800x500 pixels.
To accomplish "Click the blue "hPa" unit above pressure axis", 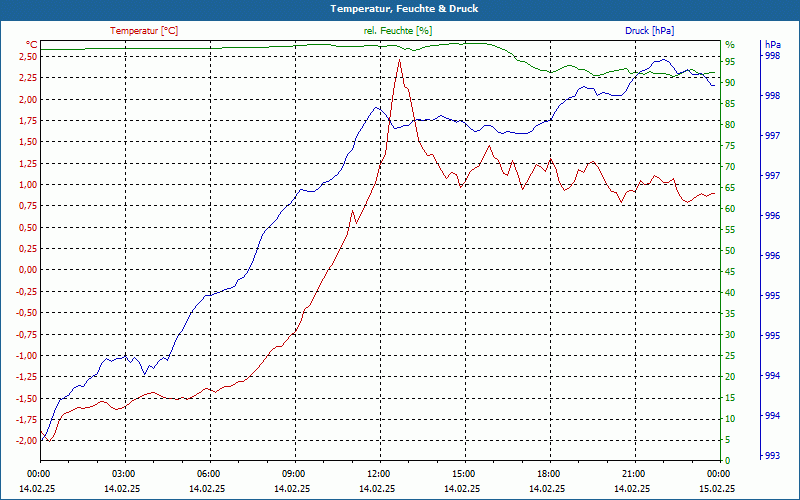I will [772, 45].
